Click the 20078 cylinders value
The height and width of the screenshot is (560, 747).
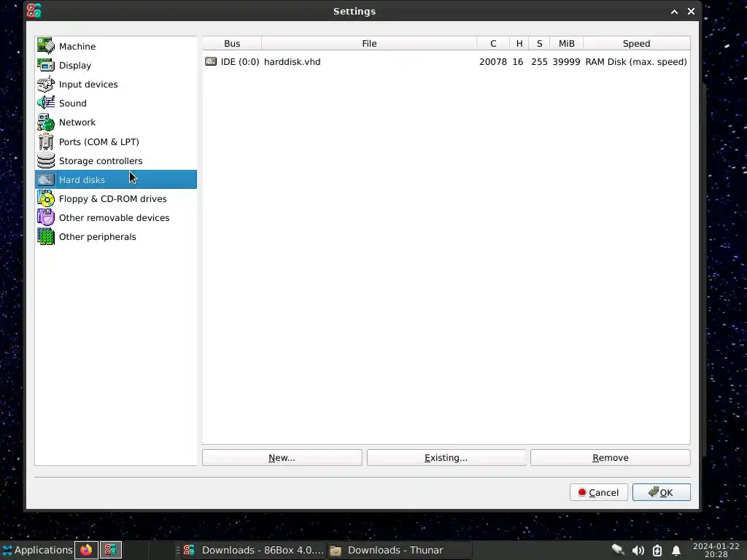tap(493, 62)
